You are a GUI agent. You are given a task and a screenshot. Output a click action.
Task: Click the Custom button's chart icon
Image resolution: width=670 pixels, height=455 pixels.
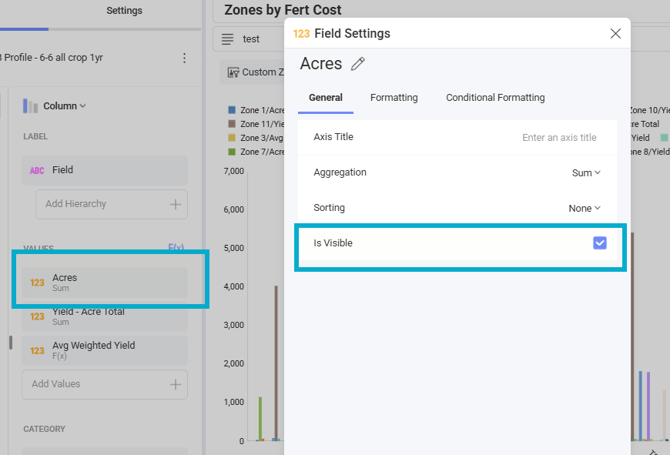point(233,72)
